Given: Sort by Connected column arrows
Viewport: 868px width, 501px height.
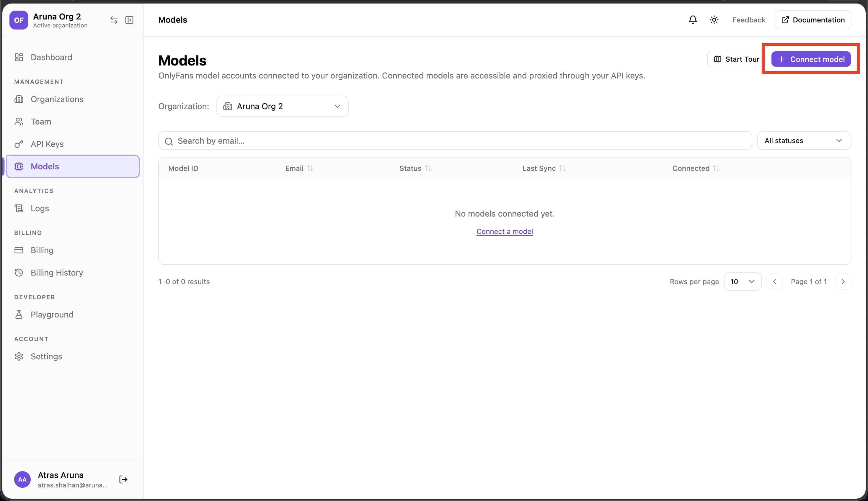Looking at the screenshot, I should [716, 168].
